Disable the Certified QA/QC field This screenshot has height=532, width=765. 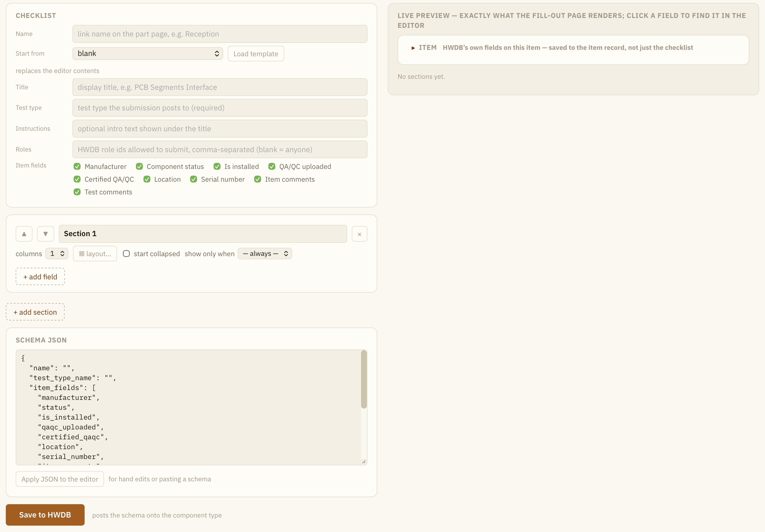[77, 179]
